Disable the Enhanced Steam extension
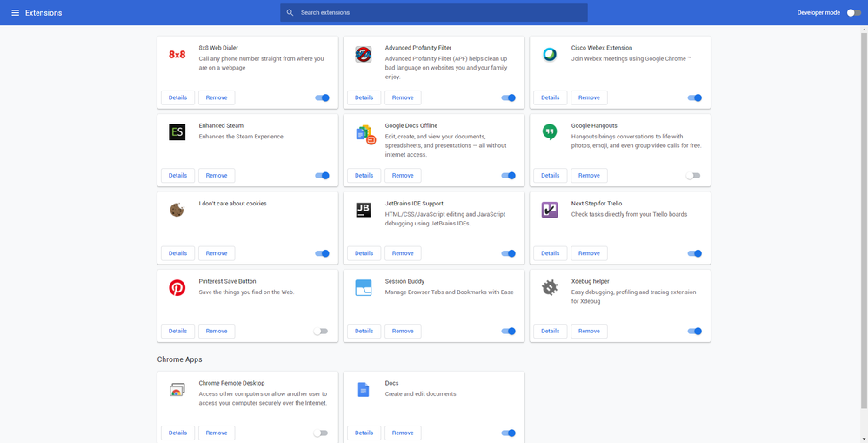Viewport: 868px width, 443px height. (322, 176)
